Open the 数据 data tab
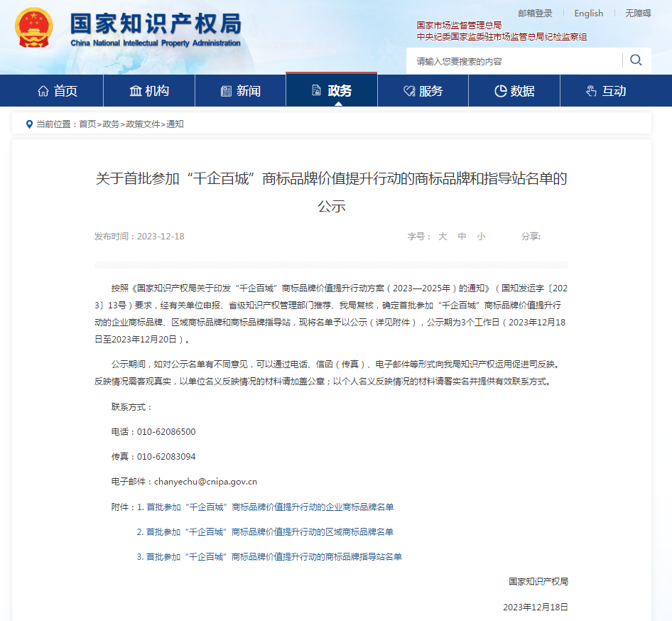The height and width of the screenshot is (621, 672). coord(514,91)
